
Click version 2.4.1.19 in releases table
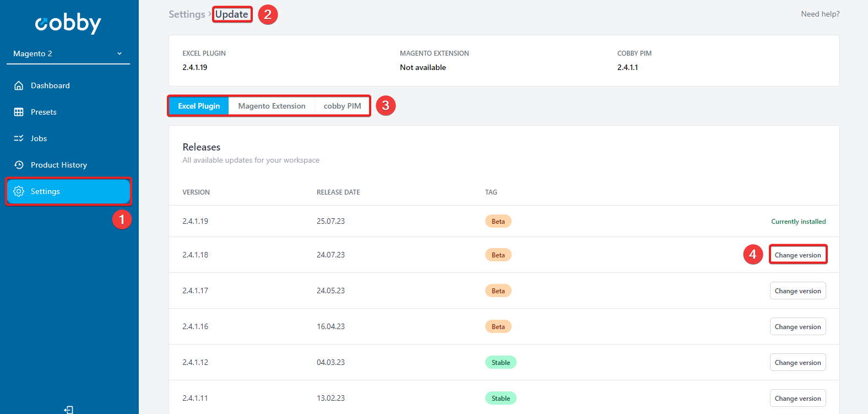pos(196,221)
